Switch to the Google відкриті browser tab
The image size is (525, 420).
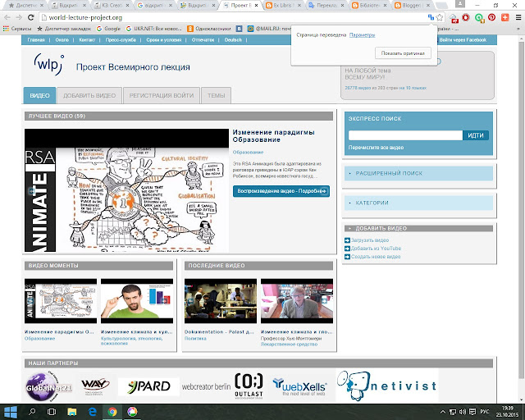pyautogui.click(x=154, y=6)
